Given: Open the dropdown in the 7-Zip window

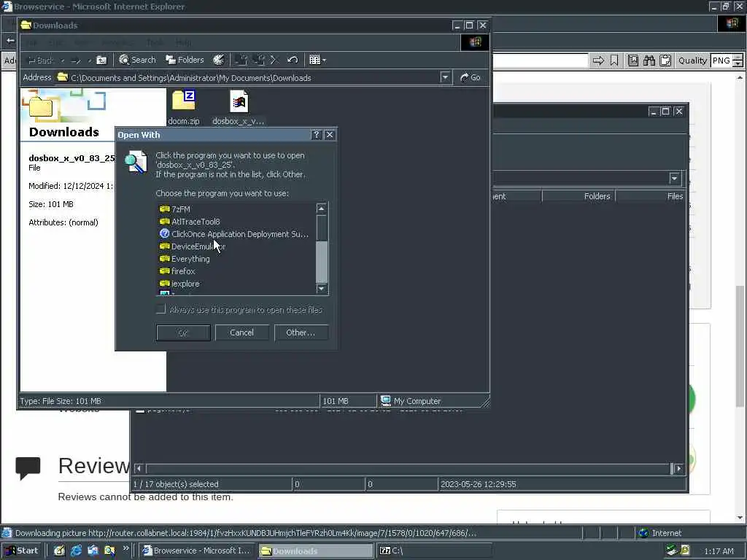Looking at the screenshot, I should pyautogui.click(x=674, y=179).
